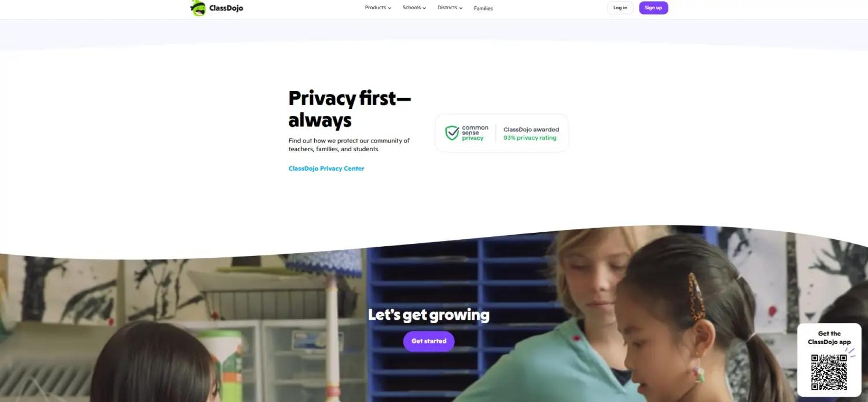Click the green shield checkmark icon
Image resolution: width=868 pixels, height=402 pixels.
(452, 133)
